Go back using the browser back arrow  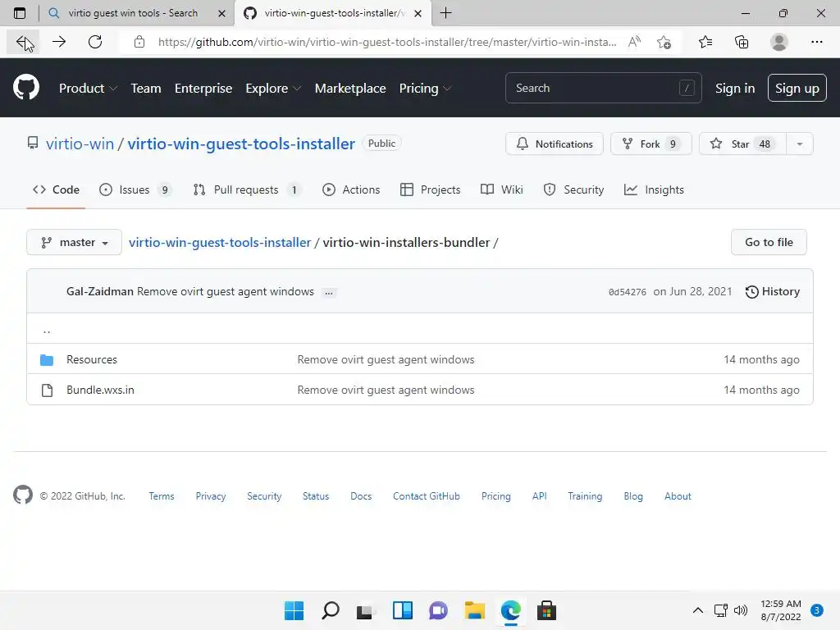point(22,42)
